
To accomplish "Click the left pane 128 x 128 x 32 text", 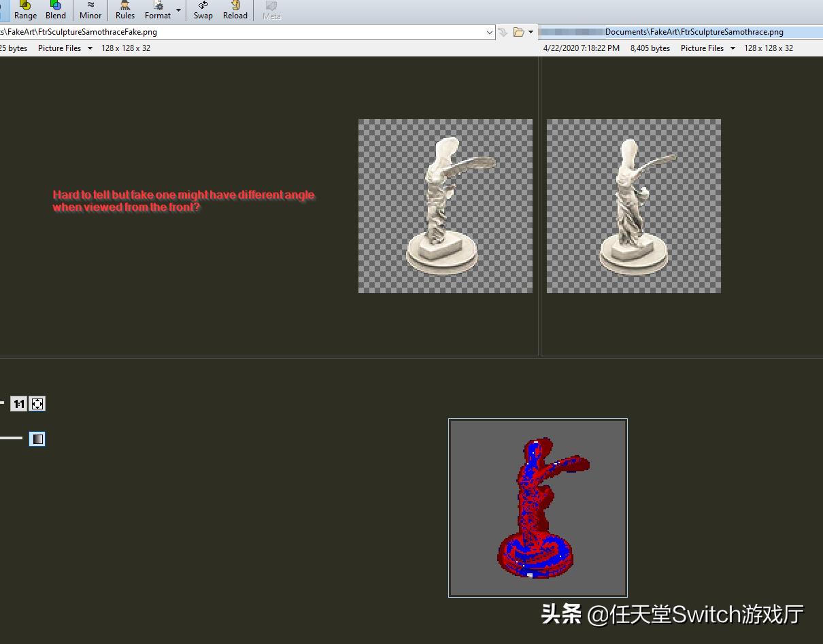I will tap(126, 48).
